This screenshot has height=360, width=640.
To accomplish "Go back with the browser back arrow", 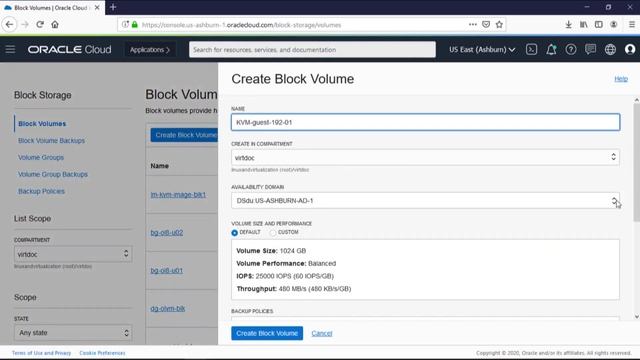I will click(9, 24).
